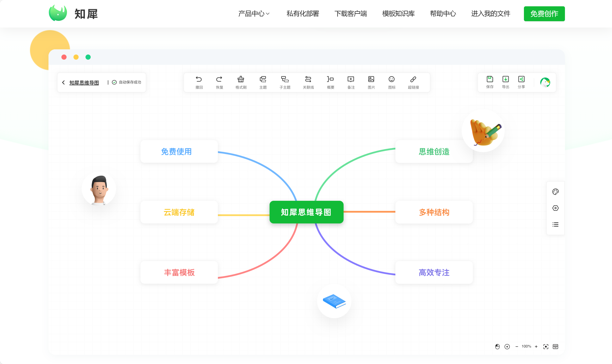
Task: Open the 图标 emoji icon picker
Action: [392, 79]
